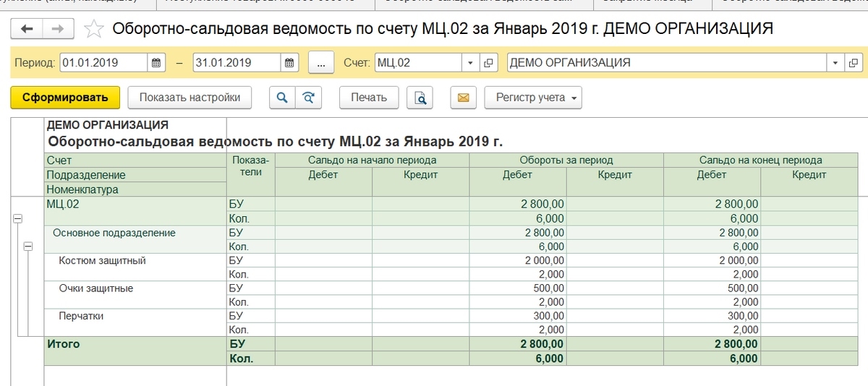Open print preview icon next to Печать

click(420, 98)
